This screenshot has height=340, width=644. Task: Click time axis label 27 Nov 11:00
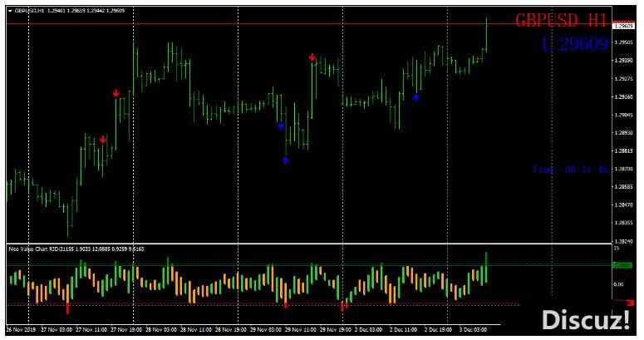point(91,330)
